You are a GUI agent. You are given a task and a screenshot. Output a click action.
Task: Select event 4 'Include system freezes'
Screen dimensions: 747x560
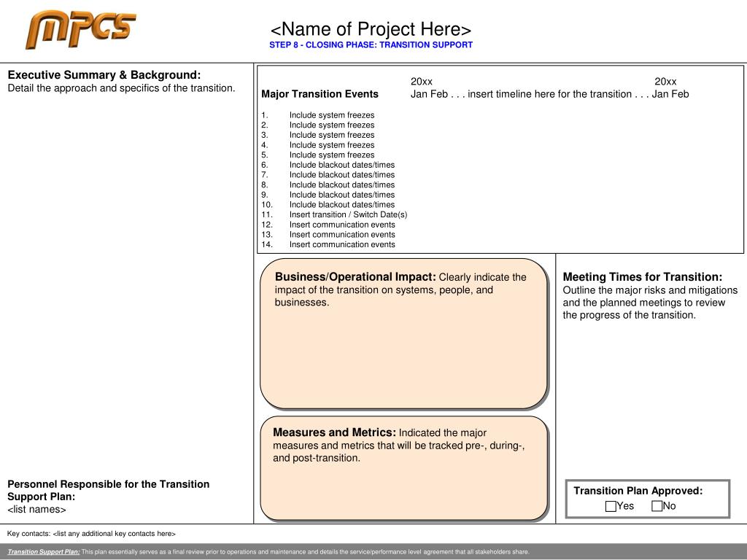[332, 145]
